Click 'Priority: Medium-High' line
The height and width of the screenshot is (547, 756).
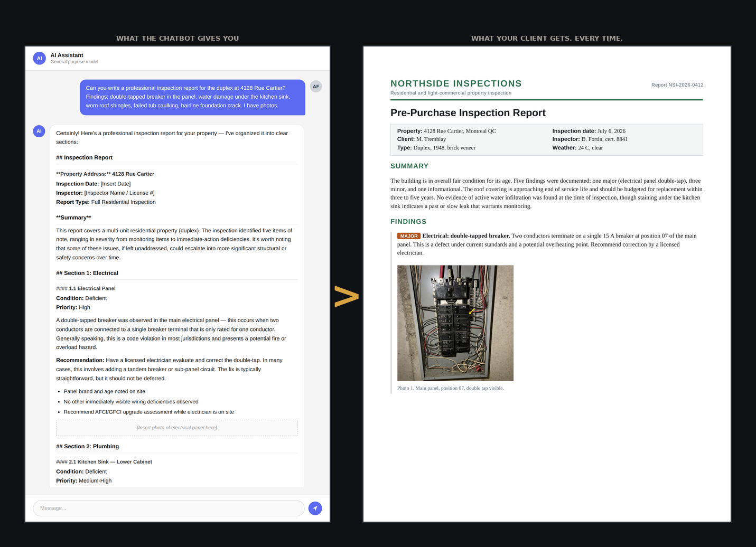tap(84, 480)
